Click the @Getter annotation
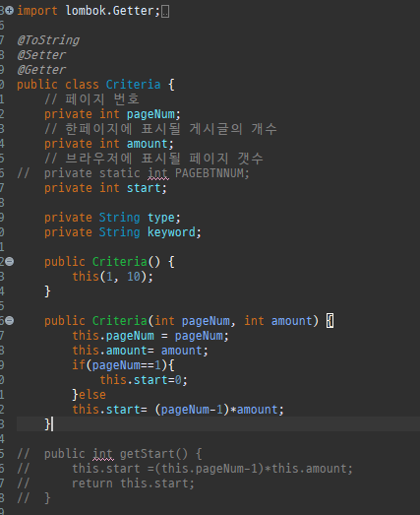 tap(41, 70)
